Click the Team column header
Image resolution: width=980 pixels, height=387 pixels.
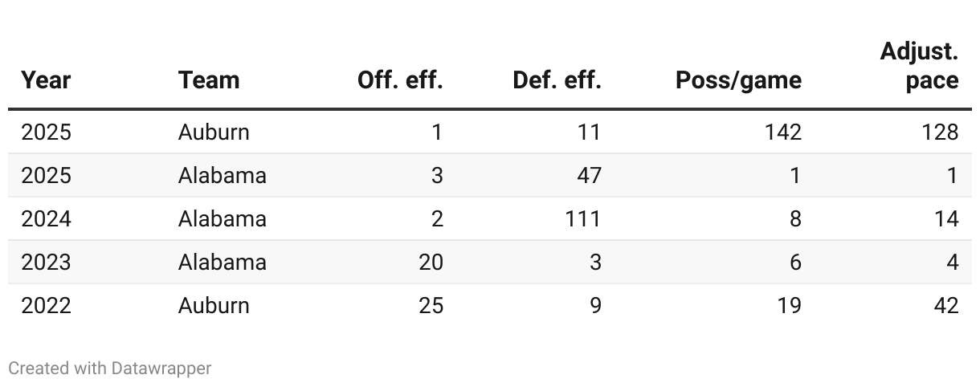point(209,80)
